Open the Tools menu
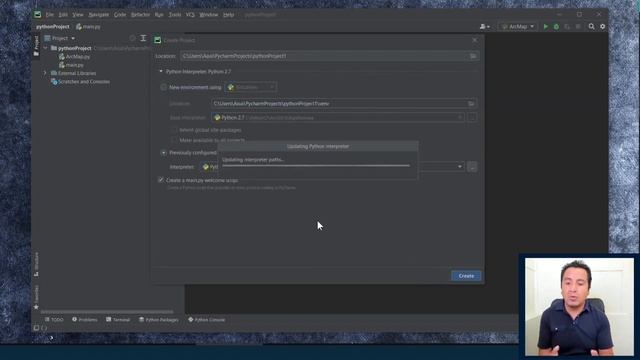Screen dimensions: 640x360 coord(175,14)
